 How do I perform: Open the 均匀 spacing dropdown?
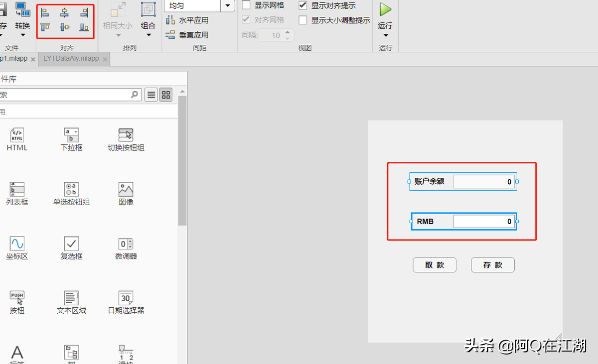[x=228, y=5]
